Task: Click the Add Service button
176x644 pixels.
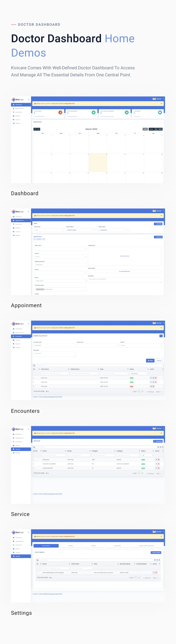Action: 158,441
